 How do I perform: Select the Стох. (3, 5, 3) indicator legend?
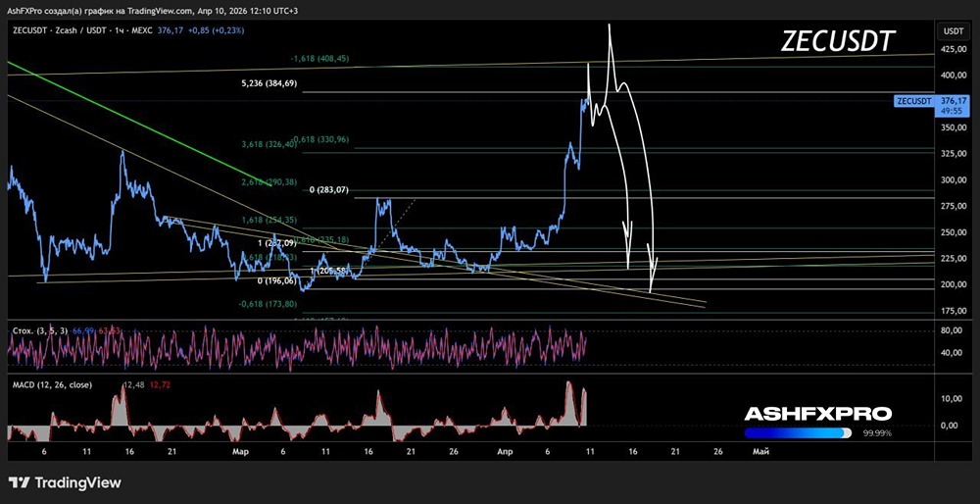(x=41, y=330)
